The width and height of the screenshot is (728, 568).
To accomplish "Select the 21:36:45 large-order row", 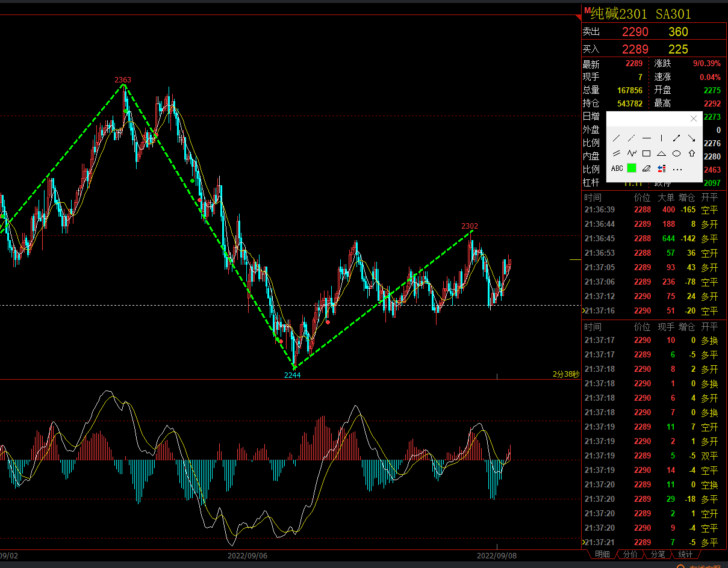I will point(654,239).
